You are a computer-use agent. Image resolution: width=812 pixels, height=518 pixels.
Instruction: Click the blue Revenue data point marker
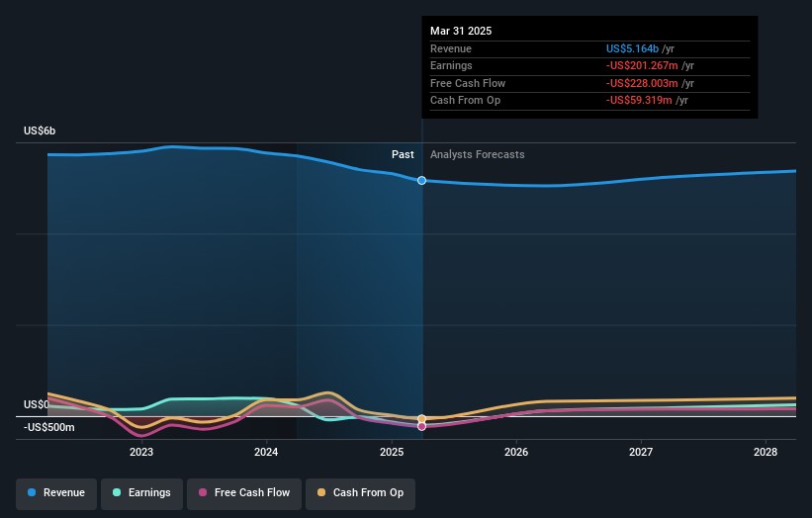(422, 180)
